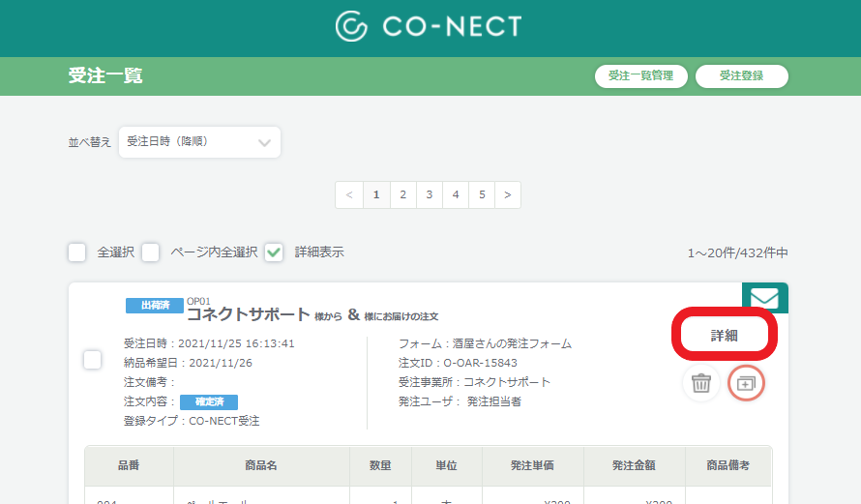Click the 1～20件/432件中 count text
The height and width of the screenshot is (504, 861).
(x=737, y=253)
